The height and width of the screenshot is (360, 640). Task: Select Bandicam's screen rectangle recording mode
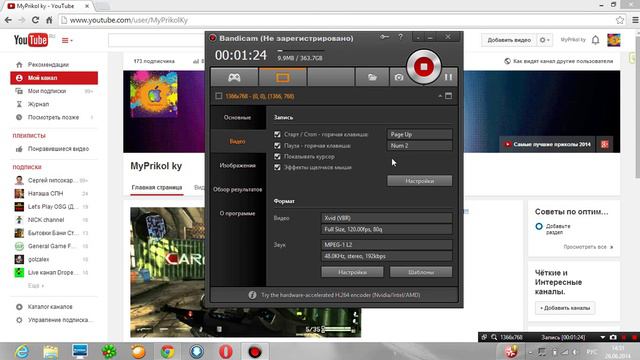[282, 77]
